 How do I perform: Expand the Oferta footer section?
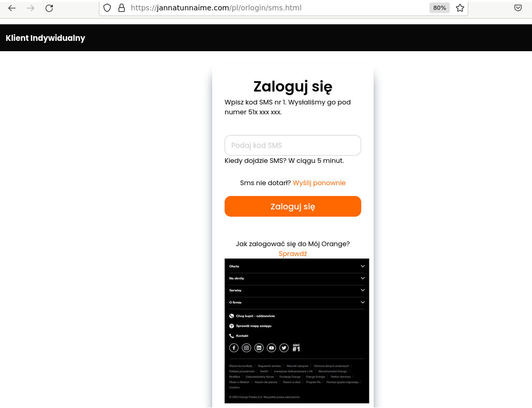pos(297,266)
